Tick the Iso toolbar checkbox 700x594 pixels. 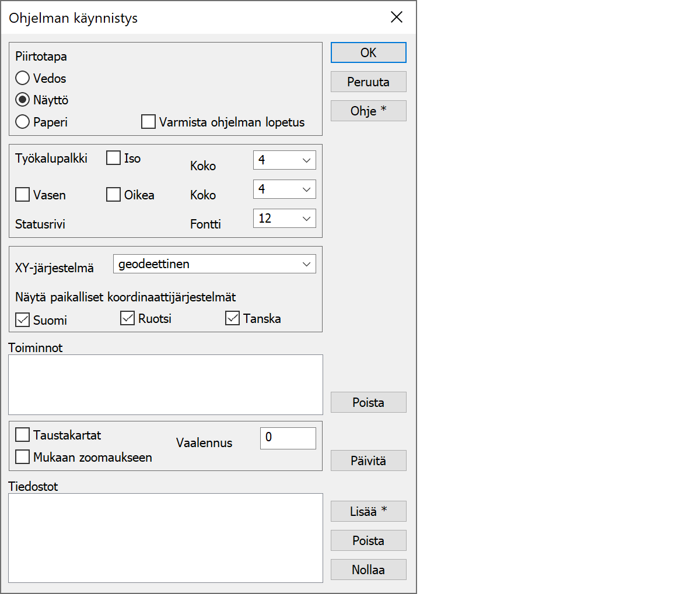click(114, 158)
